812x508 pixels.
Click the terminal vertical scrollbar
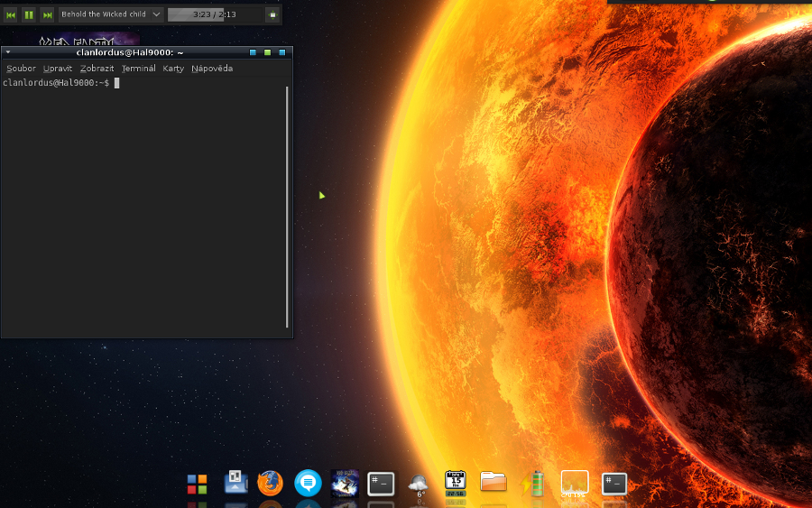pos(287,207)
